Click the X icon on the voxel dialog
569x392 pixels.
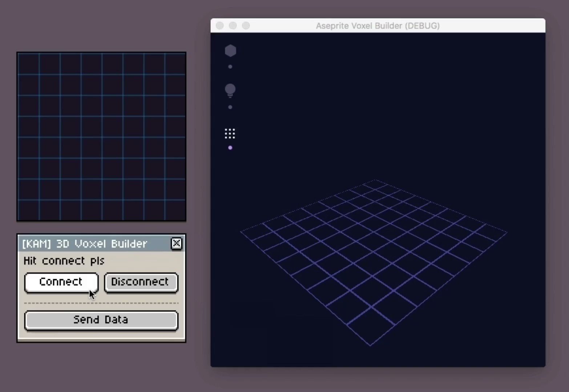click(177, 243)
